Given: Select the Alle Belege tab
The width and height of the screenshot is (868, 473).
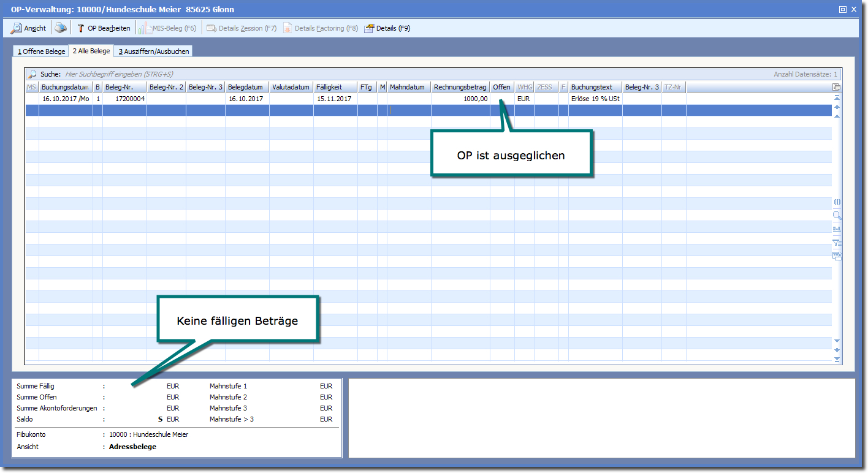Looking at the screenshot, I should [x=91, y=51].
